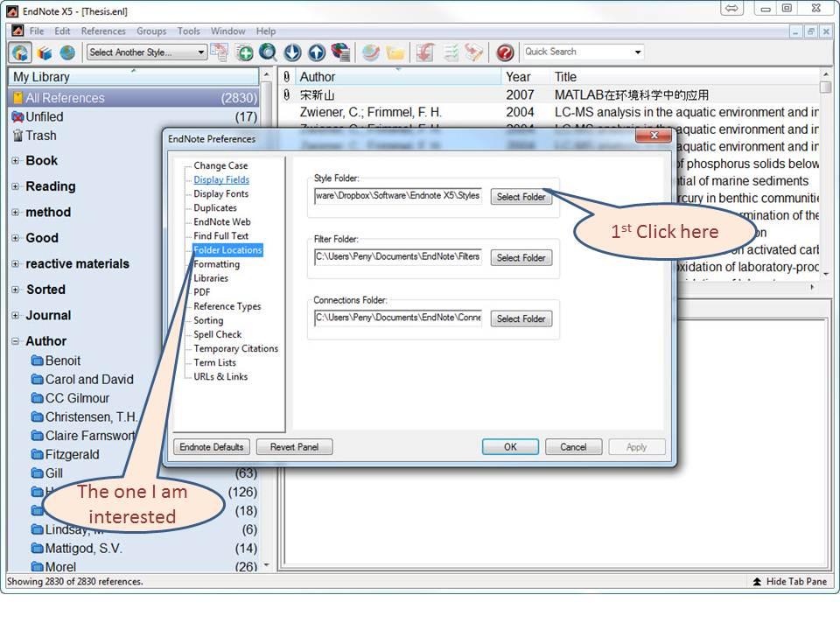The width and height of the screenshot is (840, 630).
Task: Click the paperclip attachment column header
Action: (287, 77)
